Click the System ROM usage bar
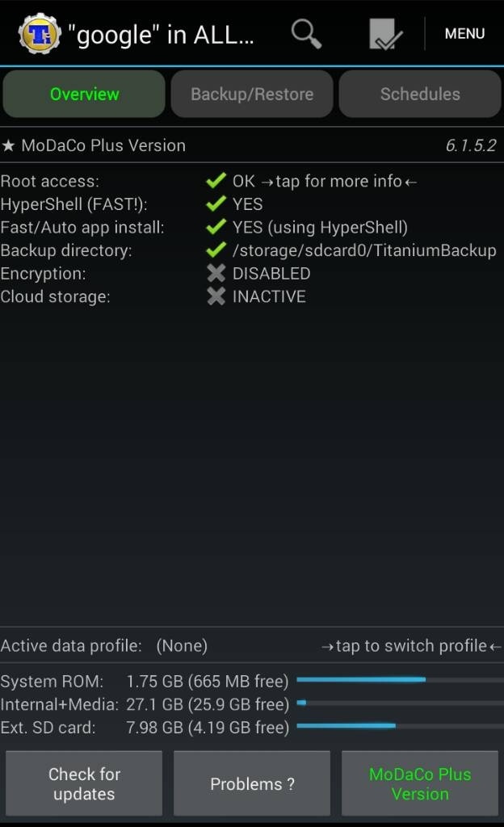 (400, 680)
